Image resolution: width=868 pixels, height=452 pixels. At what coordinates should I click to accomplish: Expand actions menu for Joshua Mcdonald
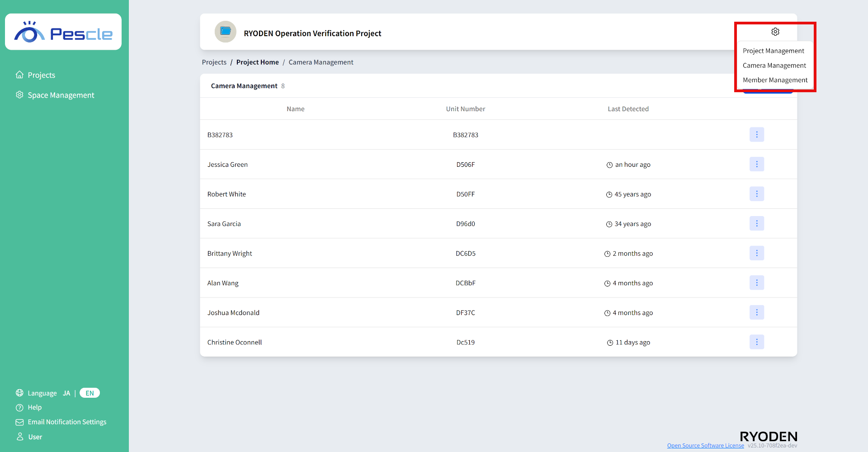tap(756, 312)
